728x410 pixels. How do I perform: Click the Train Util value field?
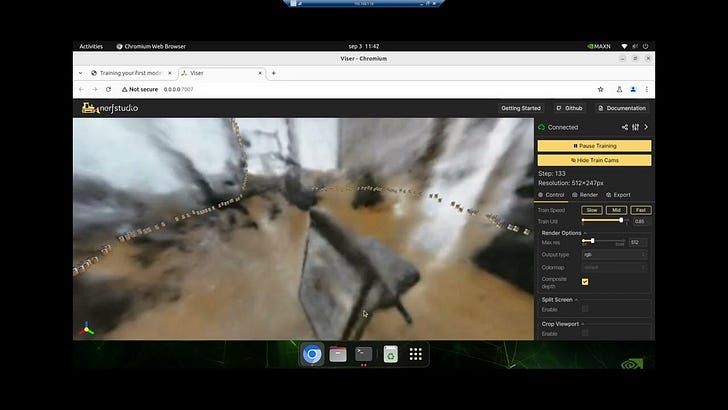click(x=640, y=221)
